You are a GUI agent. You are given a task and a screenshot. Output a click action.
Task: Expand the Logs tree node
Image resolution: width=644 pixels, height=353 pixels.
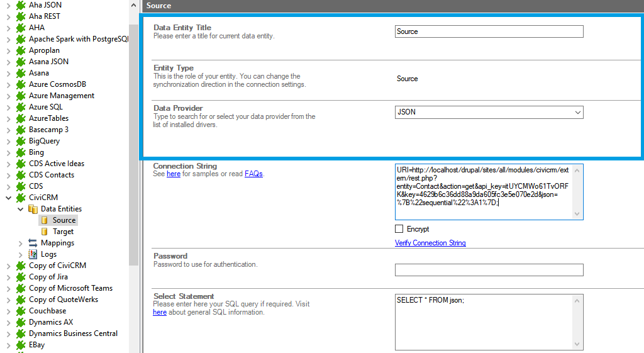click(x=21, y=254)
